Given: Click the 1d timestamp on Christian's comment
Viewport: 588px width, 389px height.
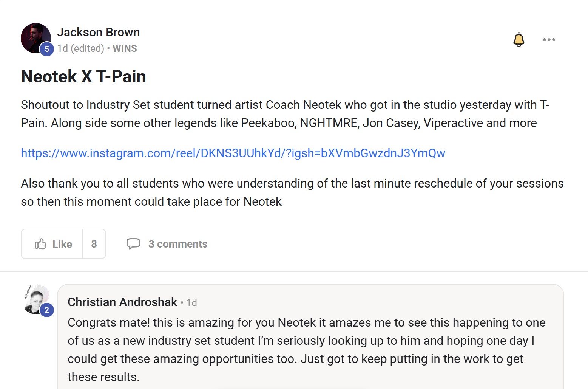Looking at the screenshot, I should pyautogui.click(x=192, y=303).
